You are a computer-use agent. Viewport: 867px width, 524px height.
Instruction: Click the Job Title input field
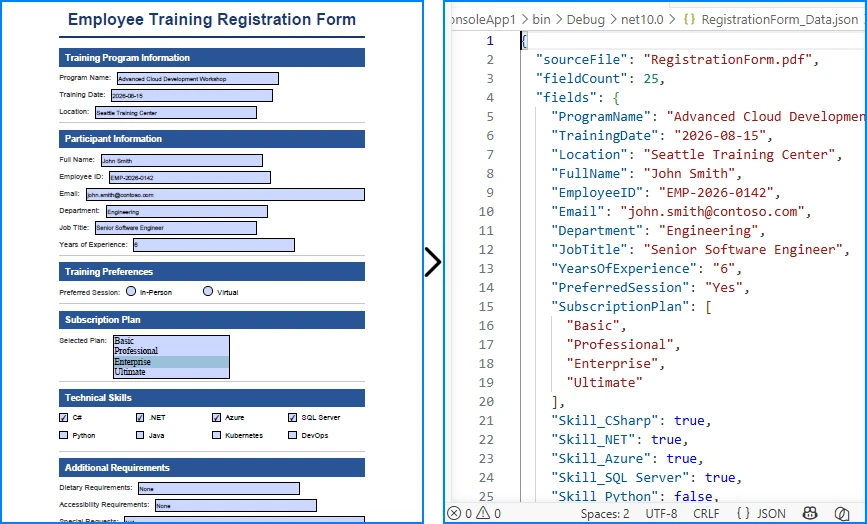[176, 228]
